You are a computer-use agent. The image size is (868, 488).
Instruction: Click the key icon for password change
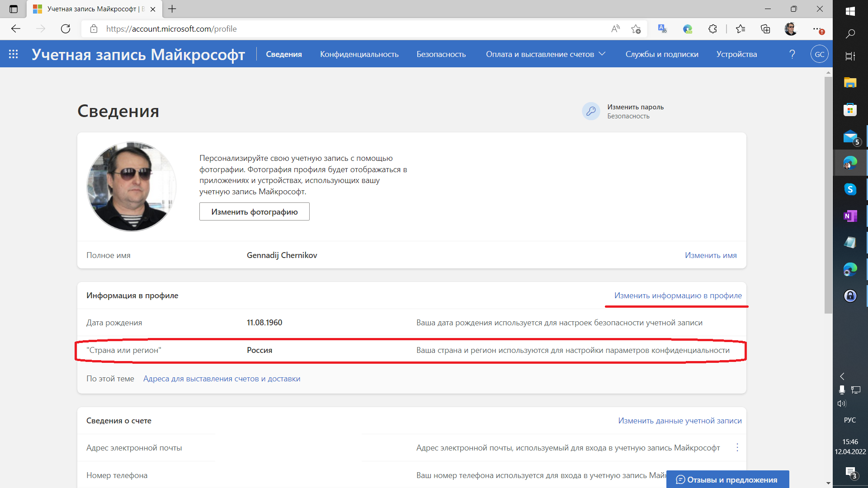[x=591, y=111]
